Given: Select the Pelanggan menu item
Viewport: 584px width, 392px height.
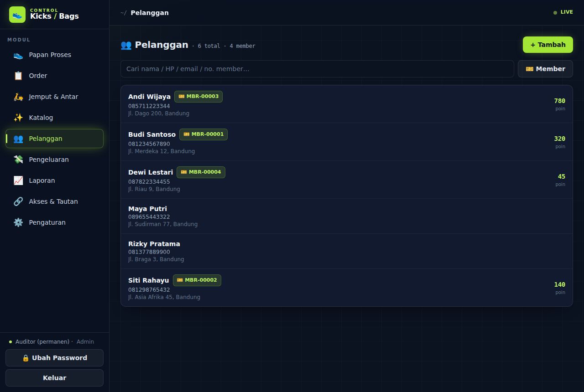Looking at the screenshot, I should coord(54,139).
